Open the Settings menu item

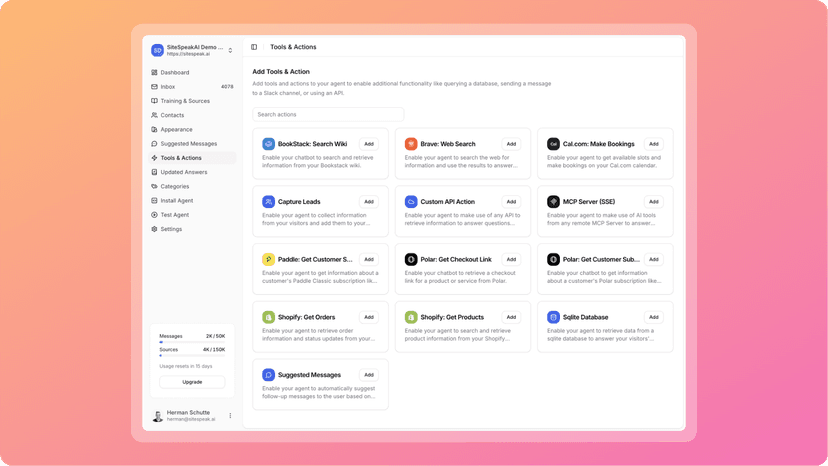(192, 229)
